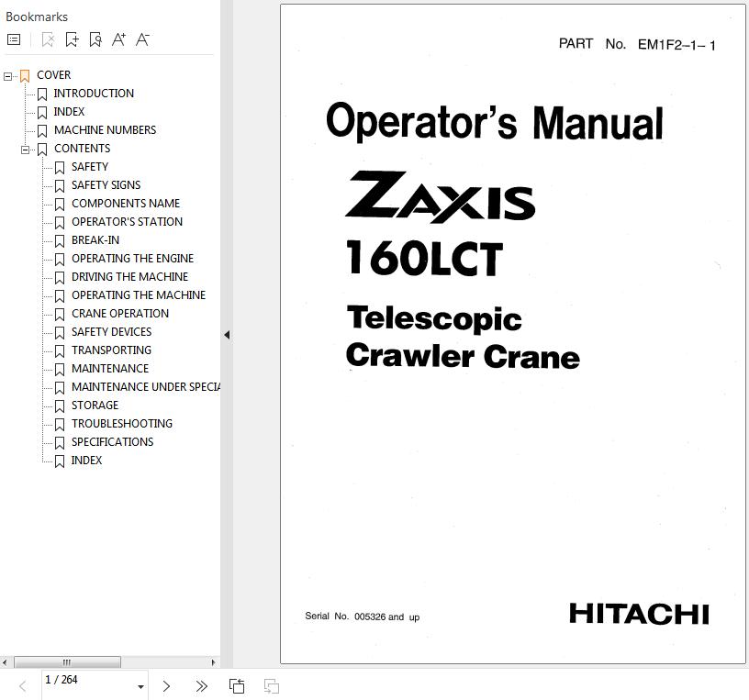Go to the CRANE OPERATION bookmark
Image resolution: width=749 pixels, height=700 pixels.
point(119,314)
